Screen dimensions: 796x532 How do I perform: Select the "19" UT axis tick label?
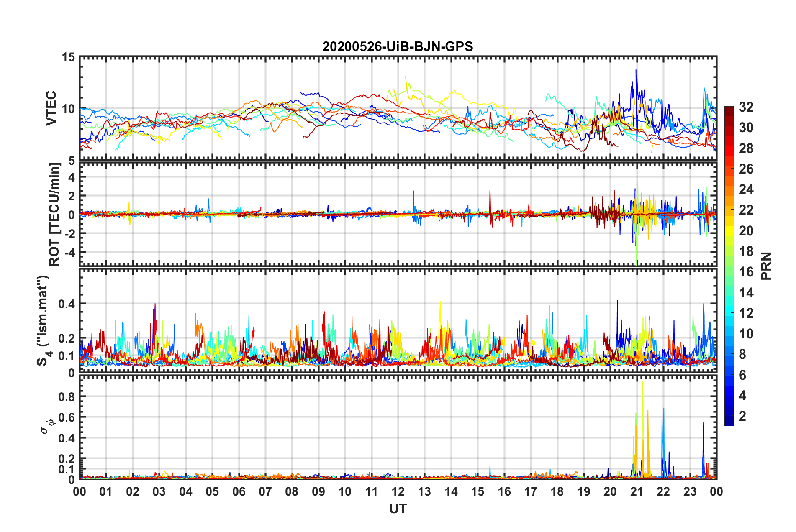[584, 491]
